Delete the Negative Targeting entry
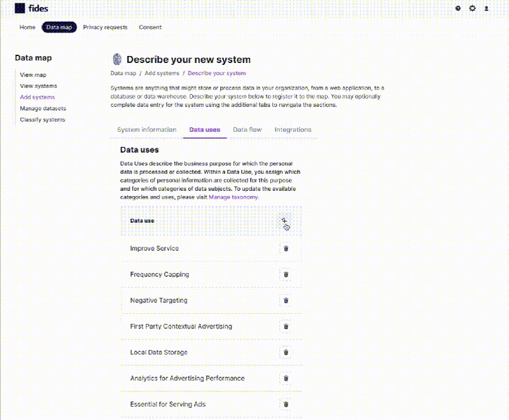 286,300
